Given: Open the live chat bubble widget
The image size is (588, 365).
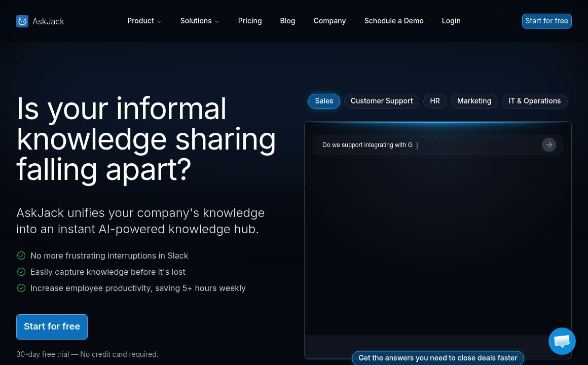Looking at the screenshot, I should click(562, 341).
